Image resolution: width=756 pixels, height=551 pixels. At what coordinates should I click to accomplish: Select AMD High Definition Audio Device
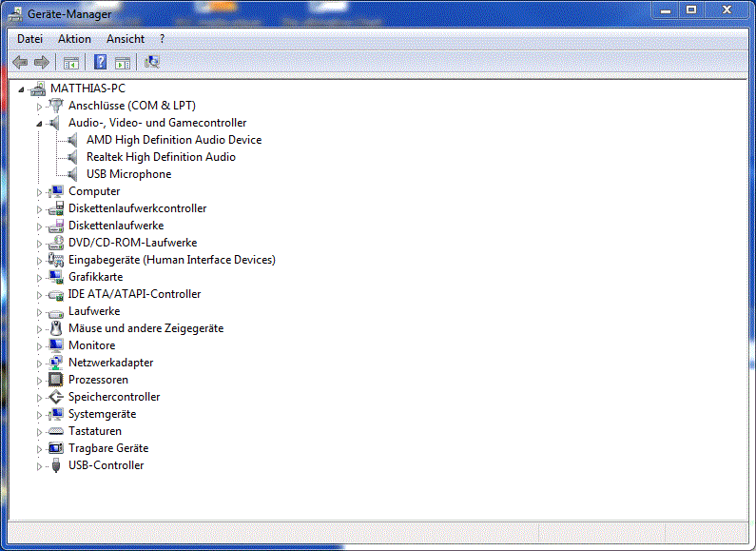(x=174, y=140)
